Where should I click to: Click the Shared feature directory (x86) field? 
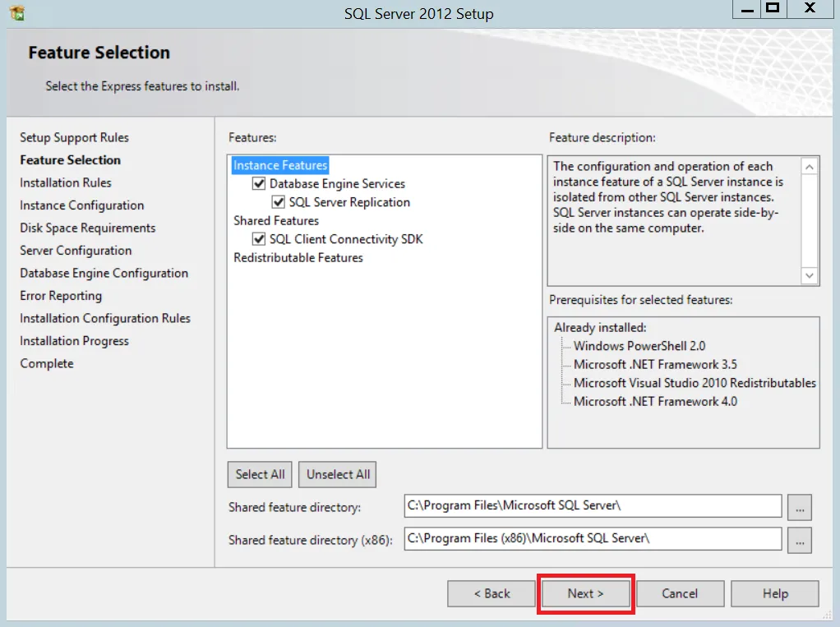593,538
